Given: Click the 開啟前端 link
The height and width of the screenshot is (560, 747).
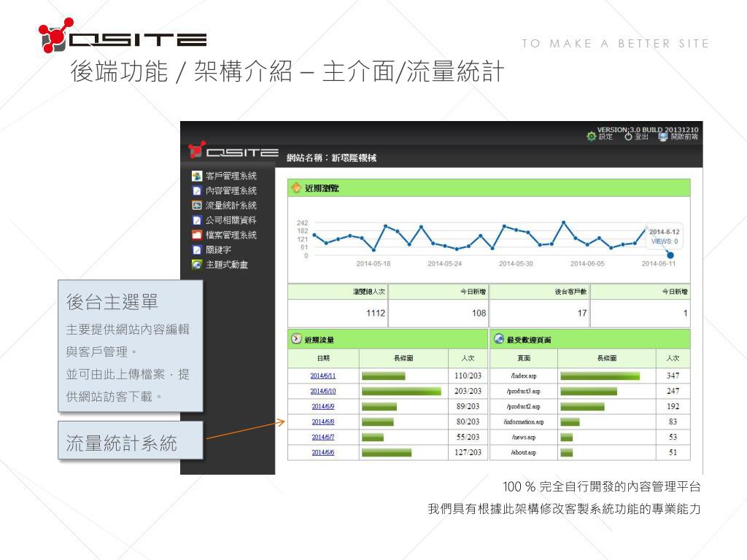Looking at the screenshot, I should [684, 137].
